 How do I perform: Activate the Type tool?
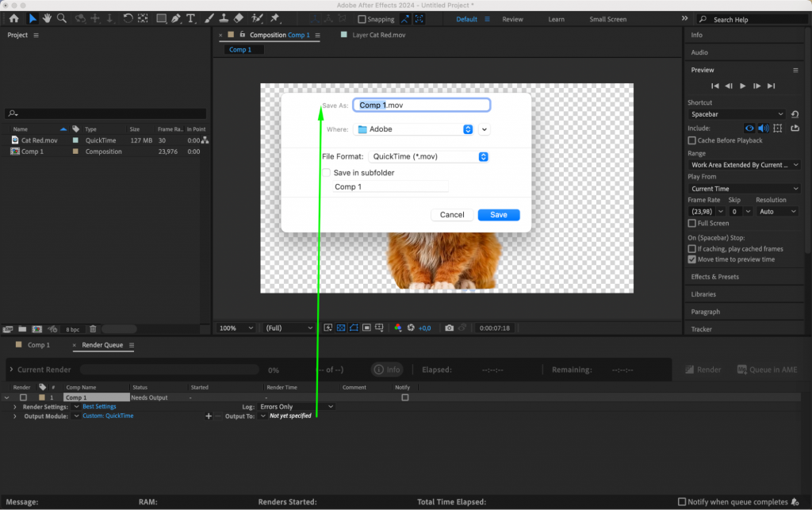190,18
